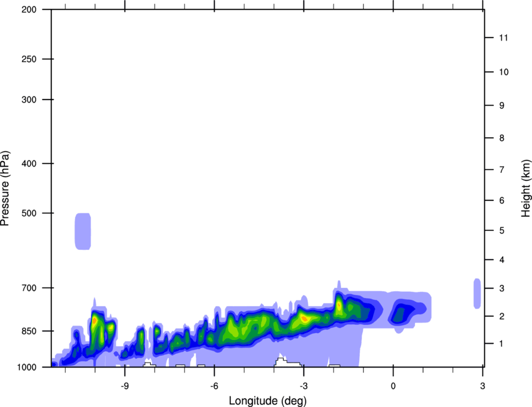Click the 10 km height label
The image size is (532, 407).
pyautogui.click(x=503, y=72)
